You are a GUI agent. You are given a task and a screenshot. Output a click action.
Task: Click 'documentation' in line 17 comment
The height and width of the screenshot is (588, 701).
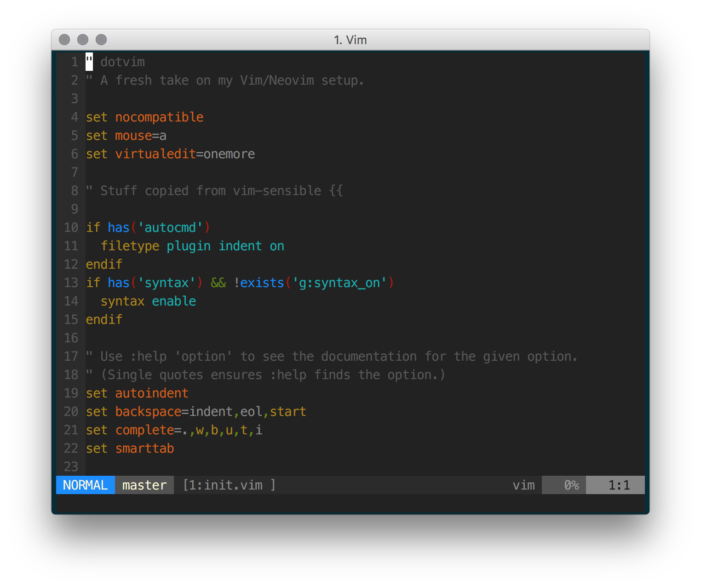click(x=369, y=356)
